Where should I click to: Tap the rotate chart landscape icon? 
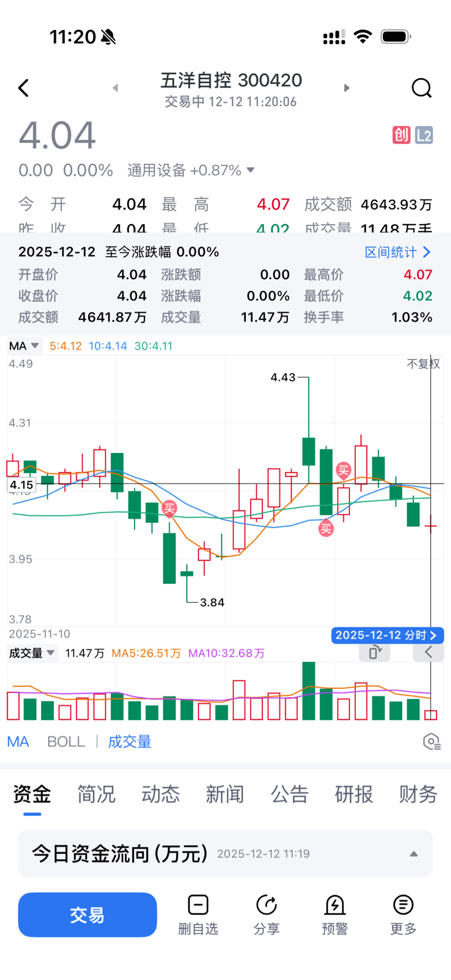[375, 652]
